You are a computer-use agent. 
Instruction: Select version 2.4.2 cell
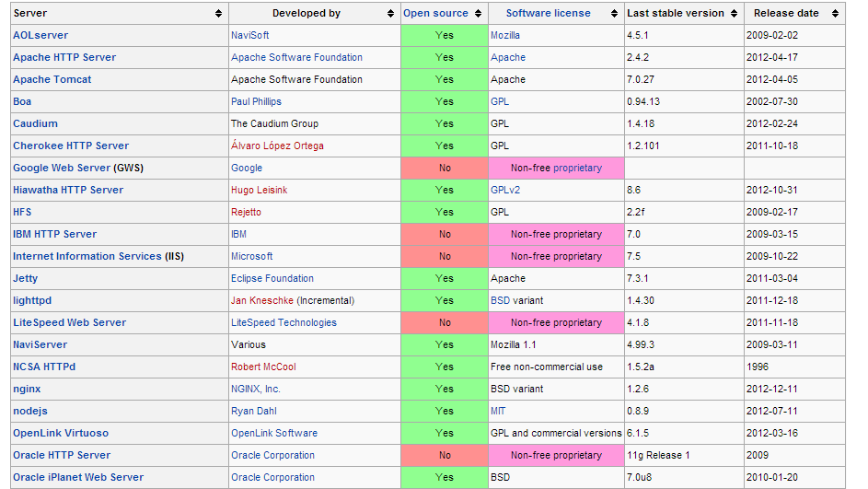(684, 58)
